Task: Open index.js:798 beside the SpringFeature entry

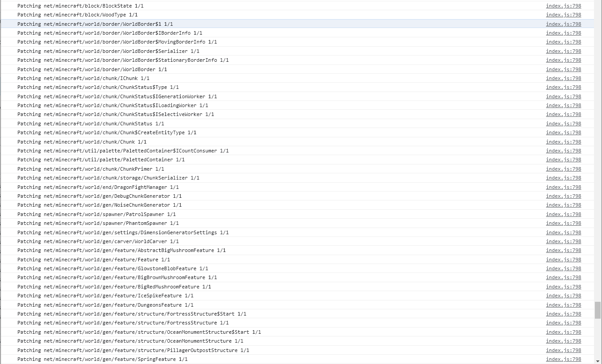Action: click(563, 359)
